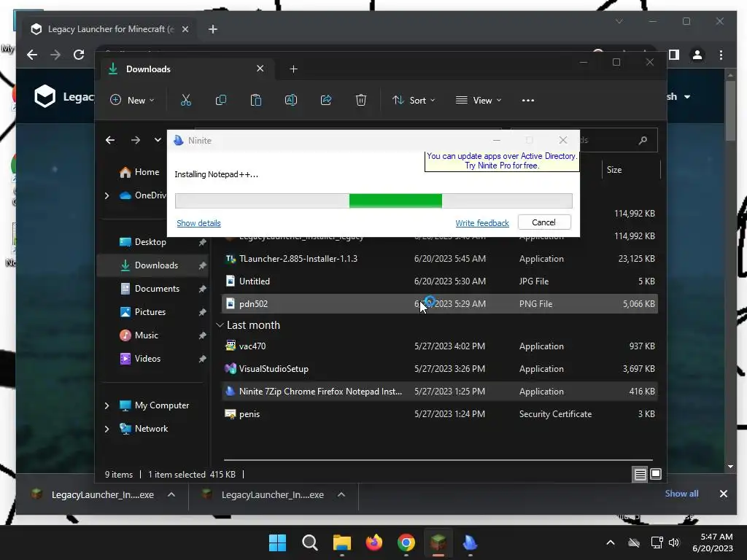Click the Chrome page vertical scrollbar
Viewport: 747px width, 560px height.
pos(730,111)
